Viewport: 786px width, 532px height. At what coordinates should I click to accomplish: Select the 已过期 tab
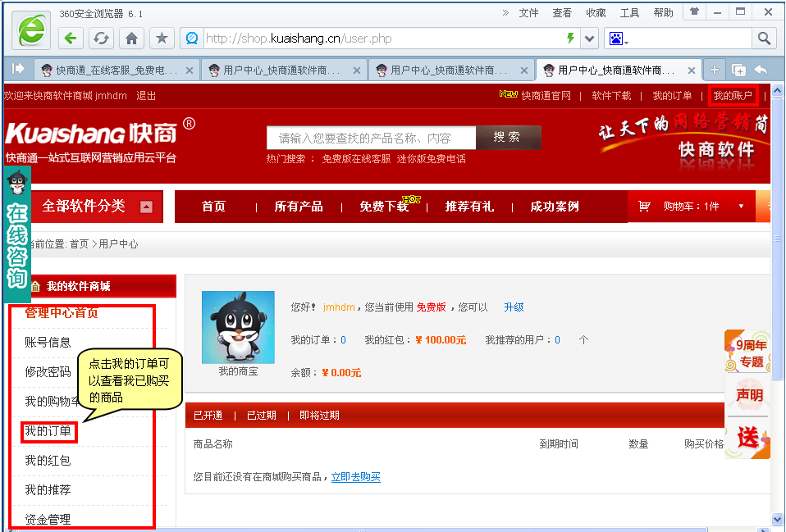click(261, 416)
